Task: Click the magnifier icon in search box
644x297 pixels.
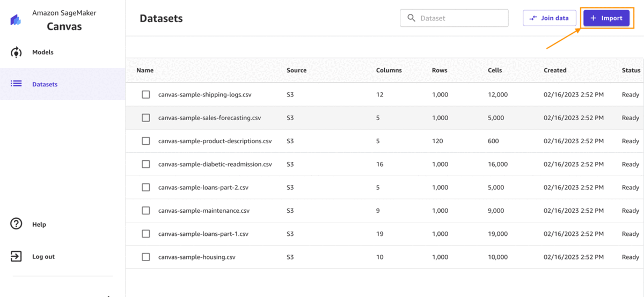Action: [412, 18]
